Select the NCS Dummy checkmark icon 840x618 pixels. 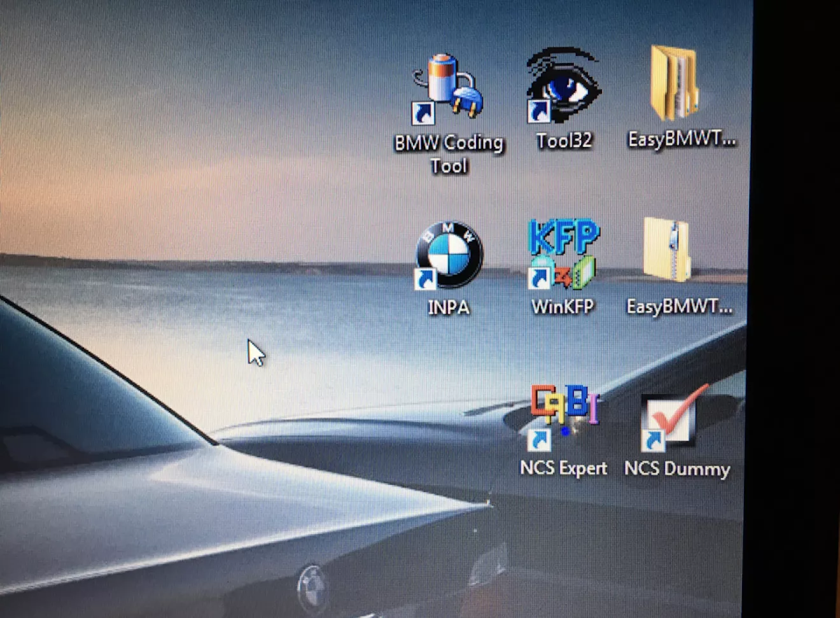675,418
